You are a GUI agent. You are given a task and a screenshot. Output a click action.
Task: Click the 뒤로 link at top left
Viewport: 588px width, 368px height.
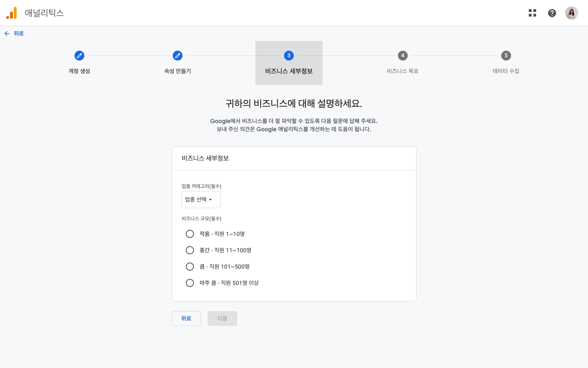click(x=19, y=34)
